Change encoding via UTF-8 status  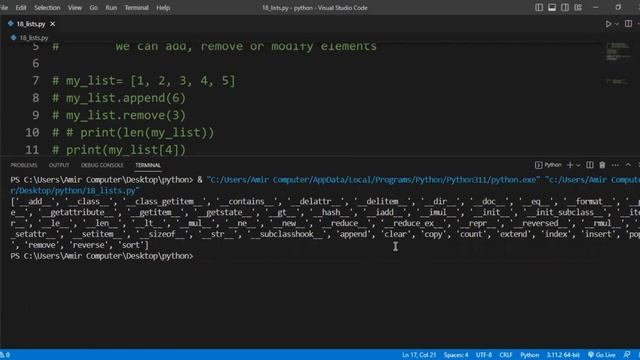pyautogui.click(x=484, y=355)
